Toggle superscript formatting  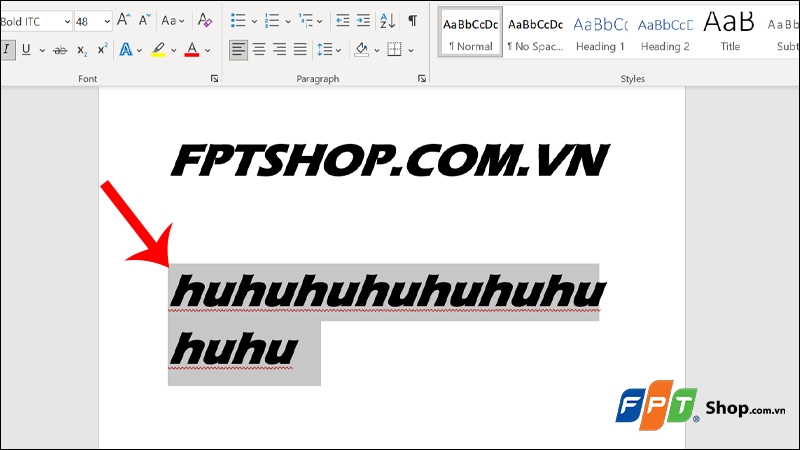(x=103, y=49)
